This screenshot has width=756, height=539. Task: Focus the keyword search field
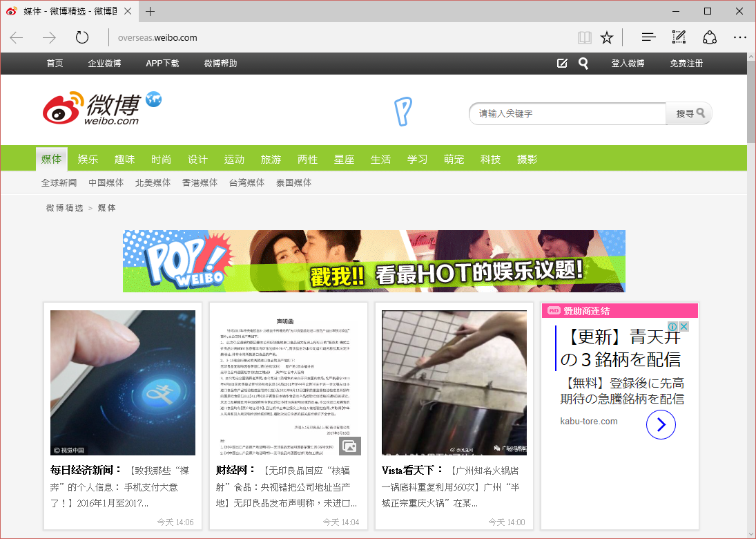[x=568, y=113]
